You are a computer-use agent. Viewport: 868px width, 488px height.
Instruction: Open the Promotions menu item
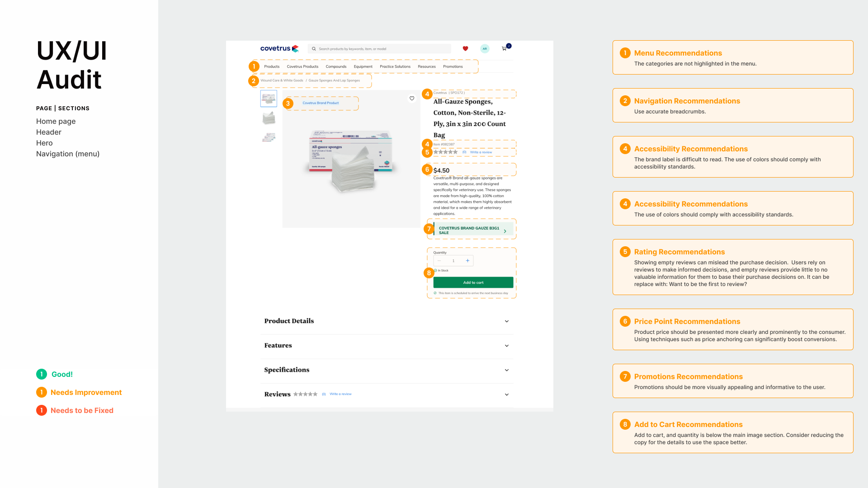[x=453, y=66]
